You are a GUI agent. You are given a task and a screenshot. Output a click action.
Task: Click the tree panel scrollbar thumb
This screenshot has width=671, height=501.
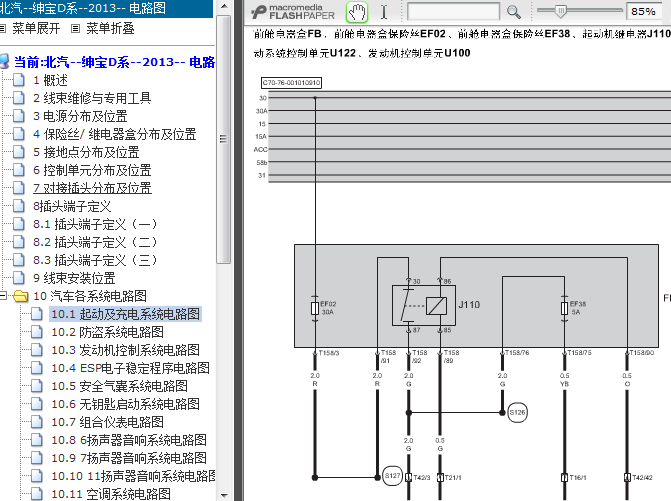click(x=223, y=139)
